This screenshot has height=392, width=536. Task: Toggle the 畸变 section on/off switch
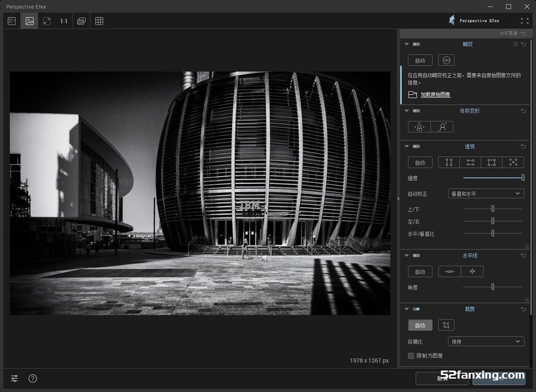pyautogui.click(x=416, y=44)
